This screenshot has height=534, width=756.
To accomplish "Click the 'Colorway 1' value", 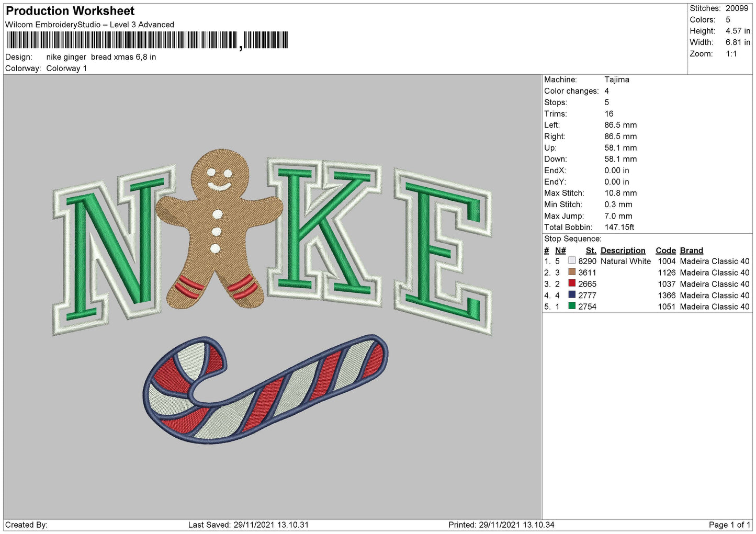I will 66,69.
